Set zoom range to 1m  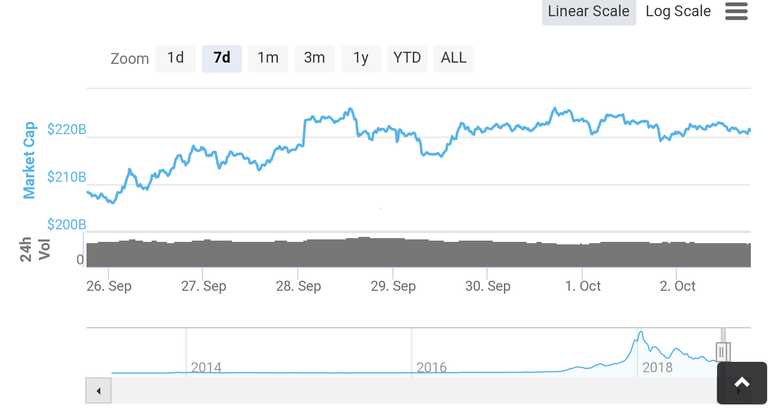click(x=268, y=58)
